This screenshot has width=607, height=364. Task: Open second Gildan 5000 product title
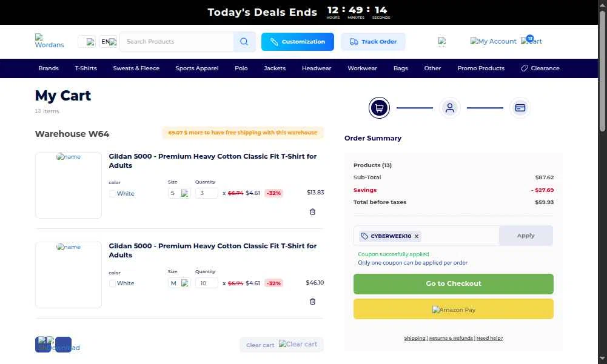tap(212, 251)
